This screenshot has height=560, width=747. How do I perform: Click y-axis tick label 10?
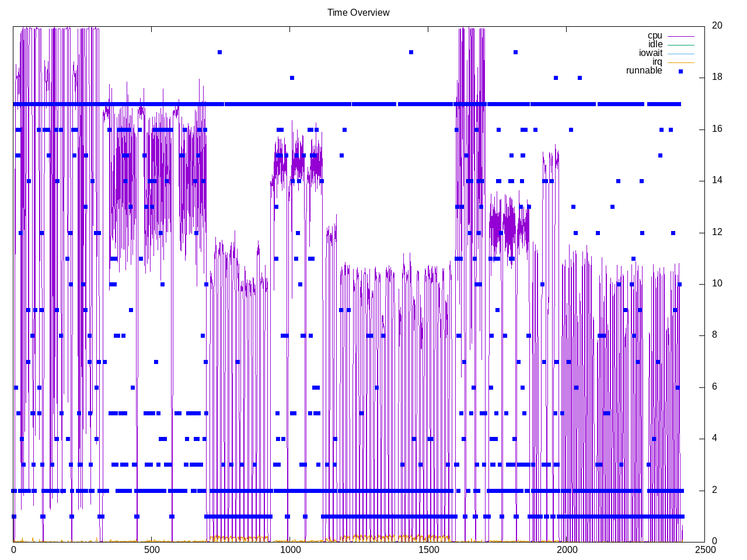(717, 283)
